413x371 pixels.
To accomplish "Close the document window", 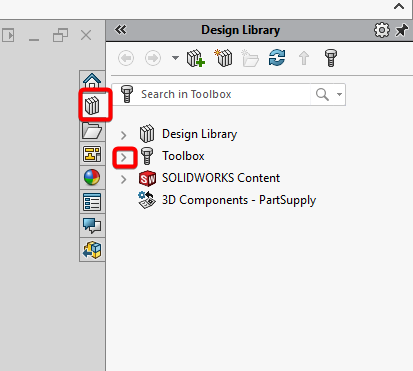I will click(86, 35).
